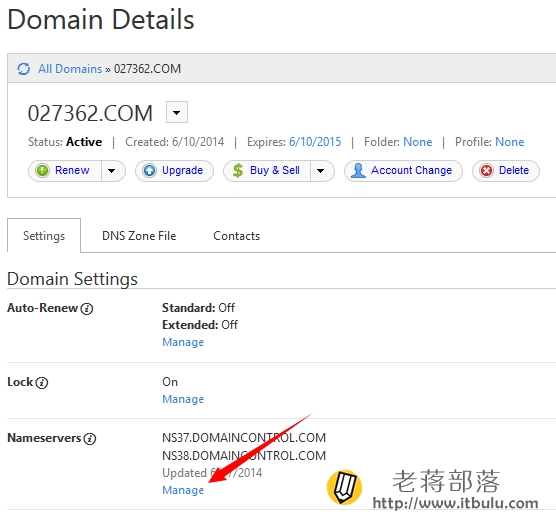Click Manage under Nameservers
556x515 pixels.
(183, 490)
